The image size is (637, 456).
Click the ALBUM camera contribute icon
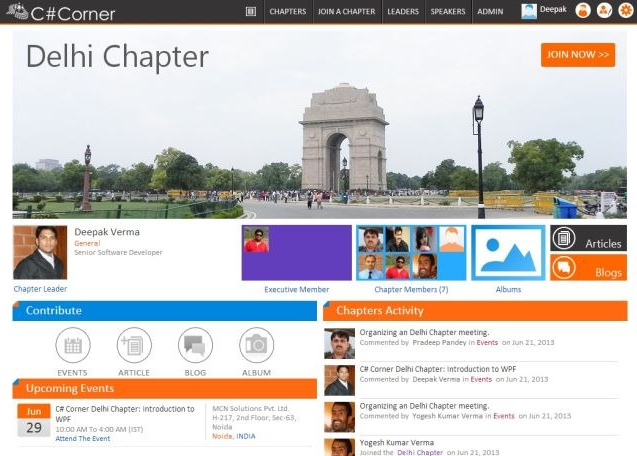pos(257,345)
